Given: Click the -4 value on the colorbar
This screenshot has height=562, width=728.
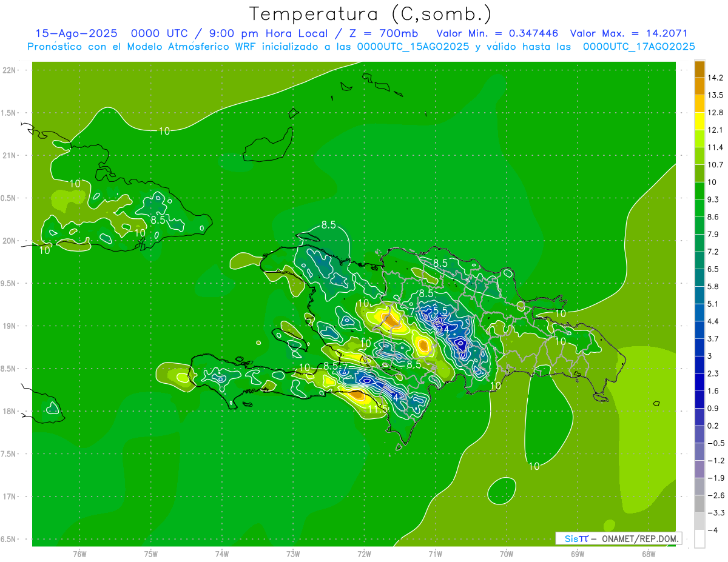Looking at the screenshot, I should pos(712,530).
